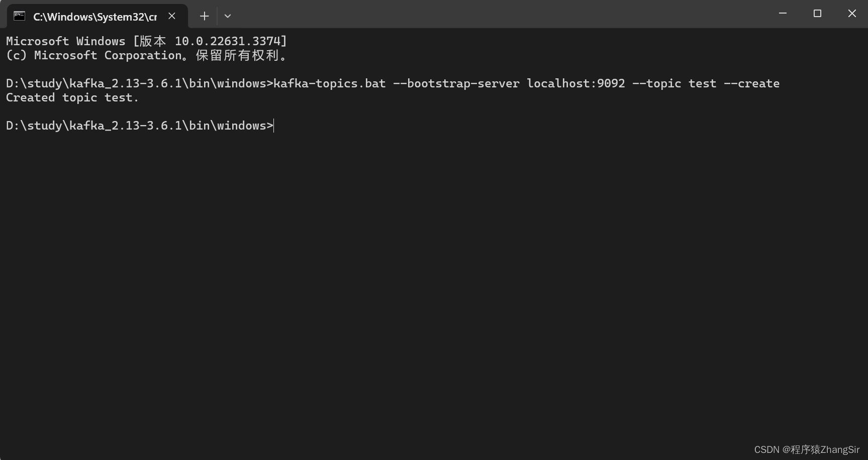868x460 pixels.
Task: Click the --bootstrap-server option text
Action: click(x=456, y=83)
